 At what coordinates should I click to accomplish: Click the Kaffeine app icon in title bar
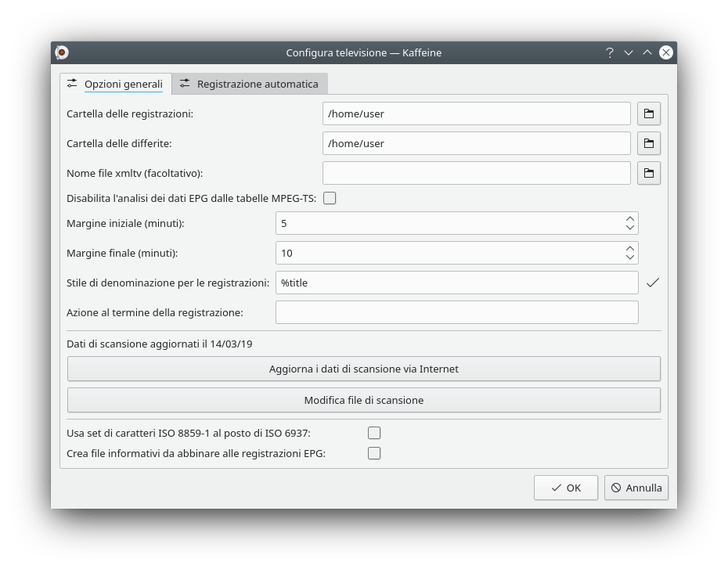click(x=62, y=52)
